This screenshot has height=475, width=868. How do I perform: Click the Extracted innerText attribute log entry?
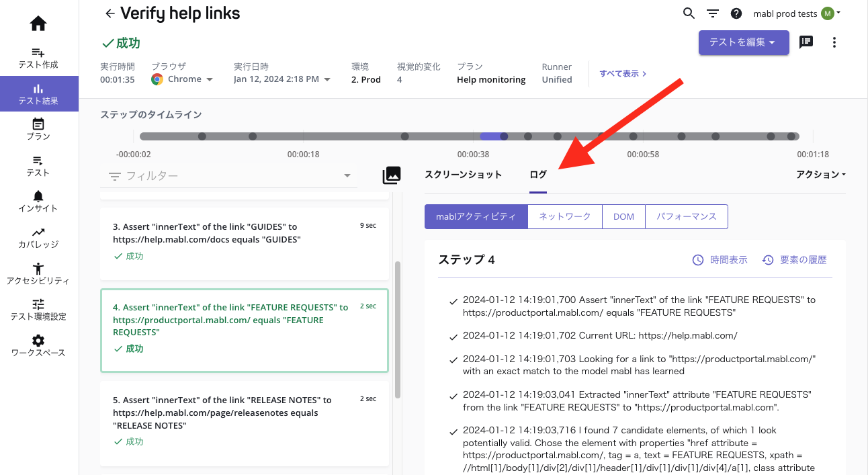[x=637, y=400]
